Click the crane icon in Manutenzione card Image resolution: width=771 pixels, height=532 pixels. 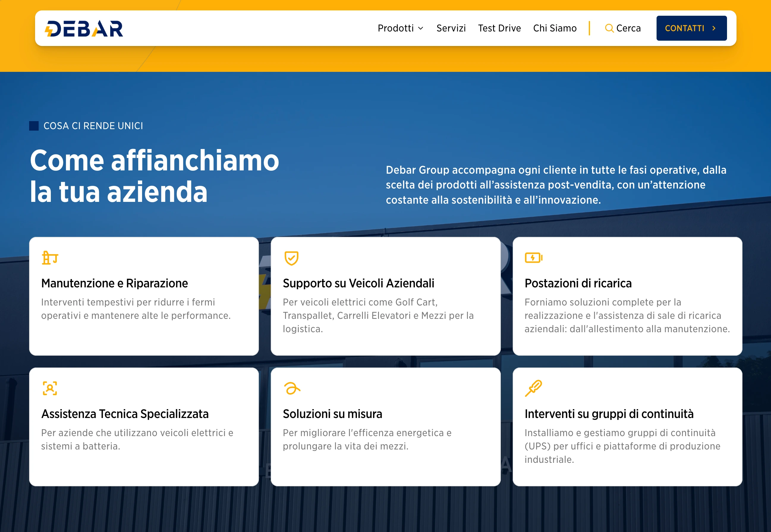(x=50, y=258)
